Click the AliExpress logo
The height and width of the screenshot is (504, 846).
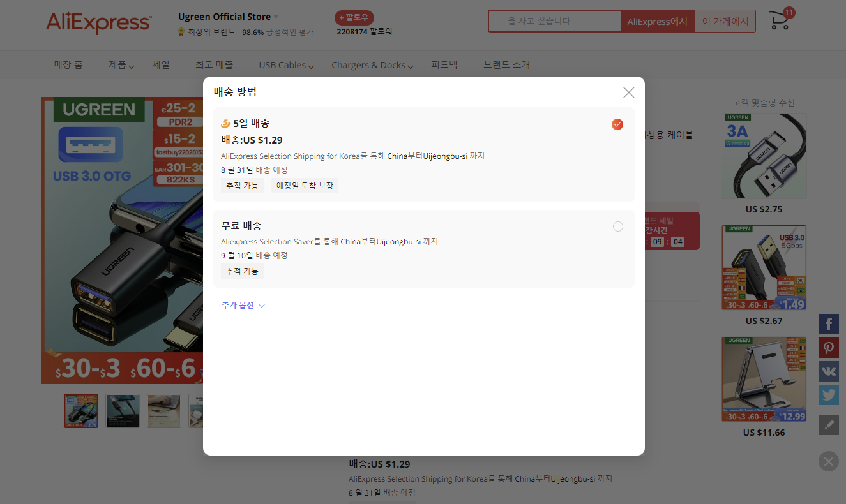[98, 22]
